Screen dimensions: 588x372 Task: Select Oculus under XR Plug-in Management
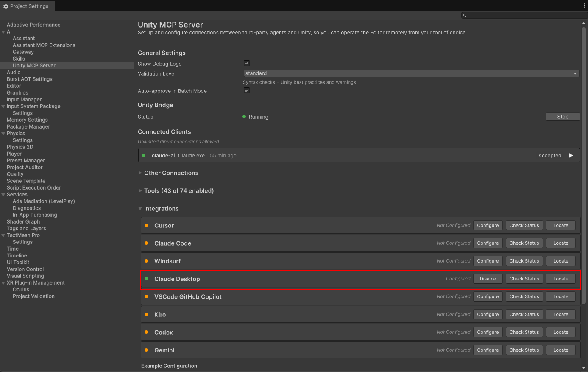coord(21,290)
